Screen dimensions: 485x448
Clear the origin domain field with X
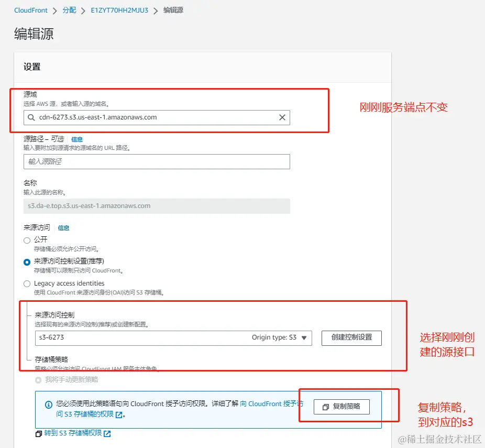pyautogui.click(x=282, y=117)
